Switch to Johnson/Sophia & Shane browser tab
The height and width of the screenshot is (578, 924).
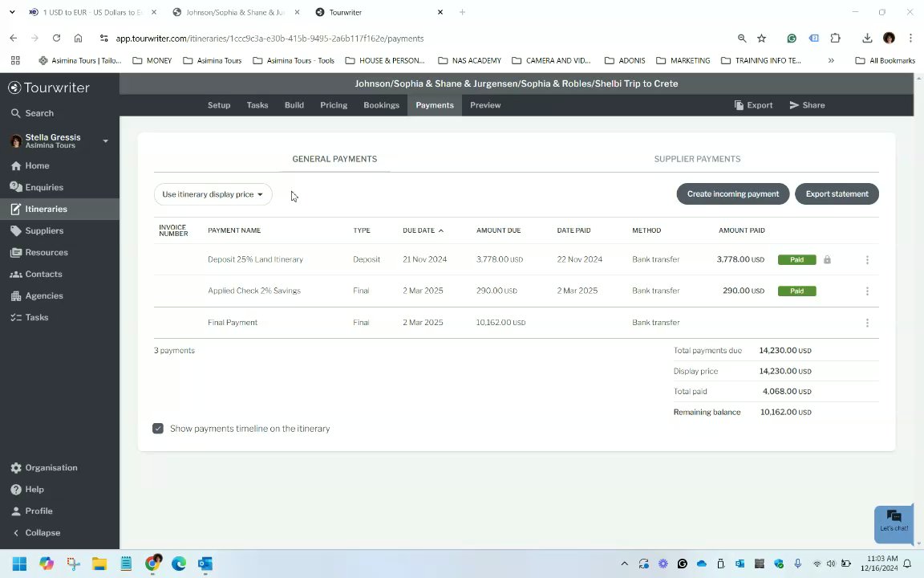[234, 12]
